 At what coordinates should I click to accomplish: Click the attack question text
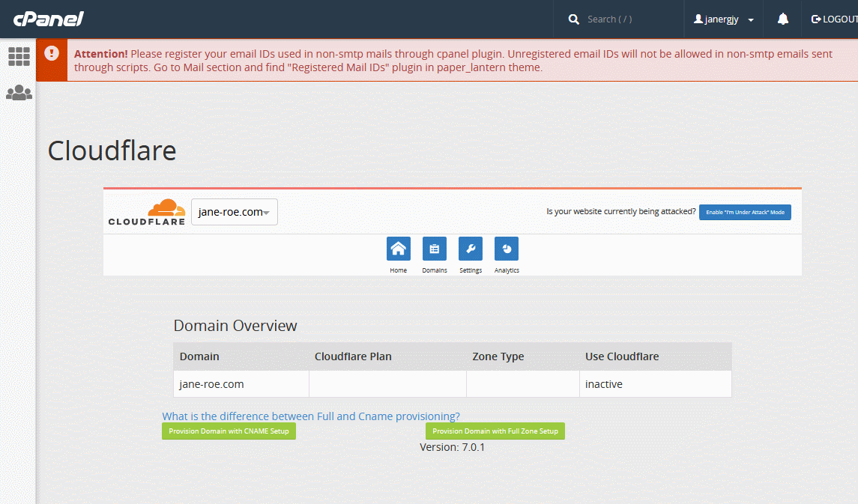(x=621, y=211)
